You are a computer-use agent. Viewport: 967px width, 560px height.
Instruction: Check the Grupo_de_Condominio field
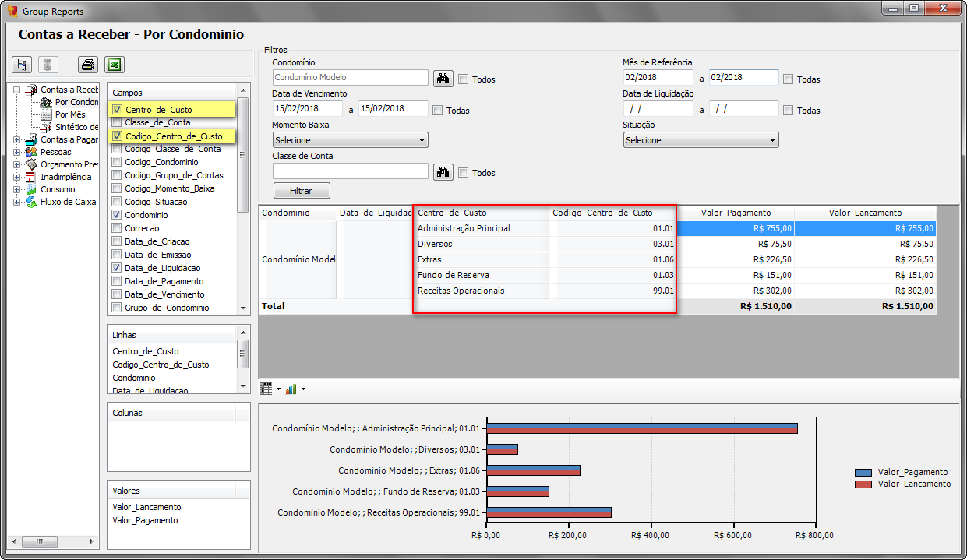click(x=117, y=307)
